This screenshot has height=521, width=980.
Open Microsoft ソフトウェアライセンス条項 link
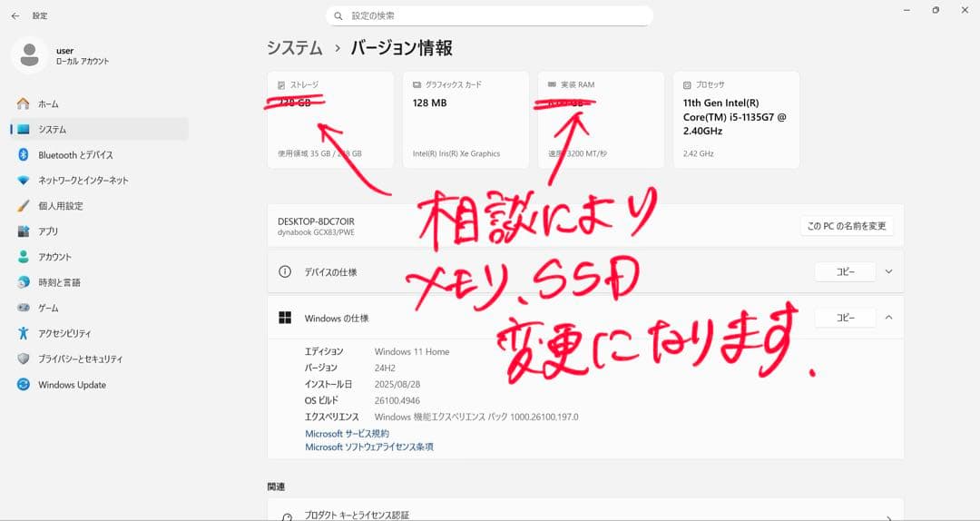pyautogui.click(x=368, y=447)
